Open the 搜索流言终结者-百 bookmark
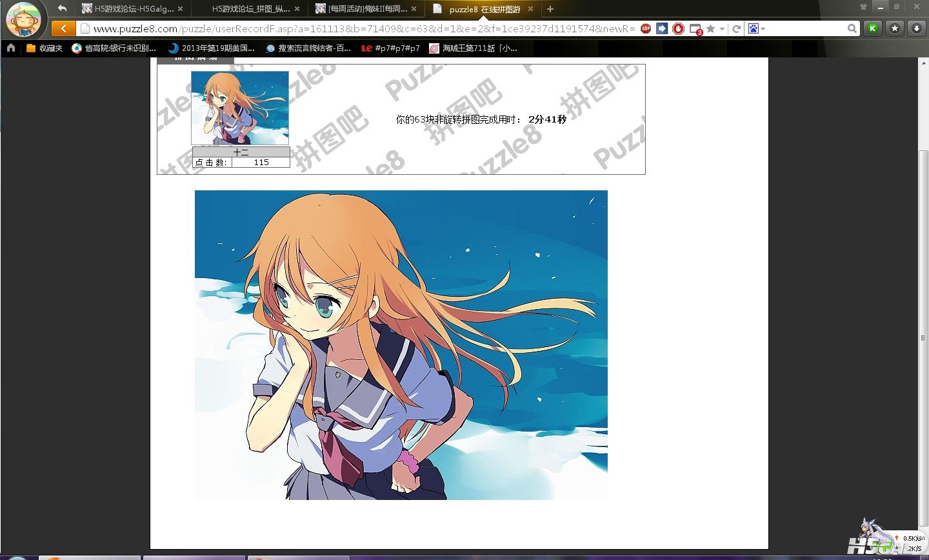 point(308,48)
